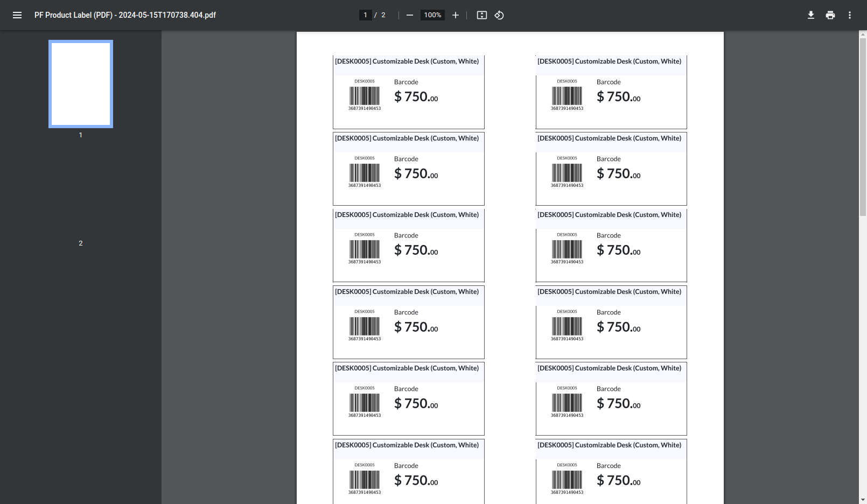The height and width of the screenshot is (504, 867).
Task: Select the PDF filename in the title bar
Action: click(124, 15)
